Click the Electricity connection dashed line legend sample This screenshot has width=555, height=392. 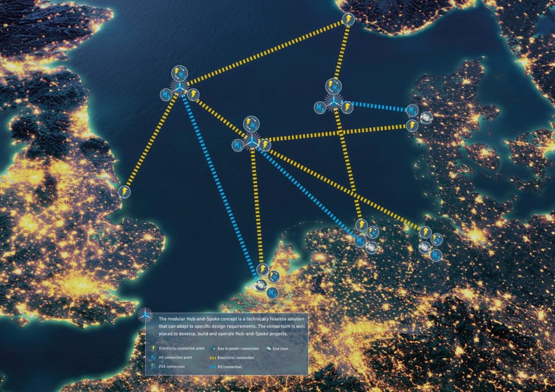[214, 358]
